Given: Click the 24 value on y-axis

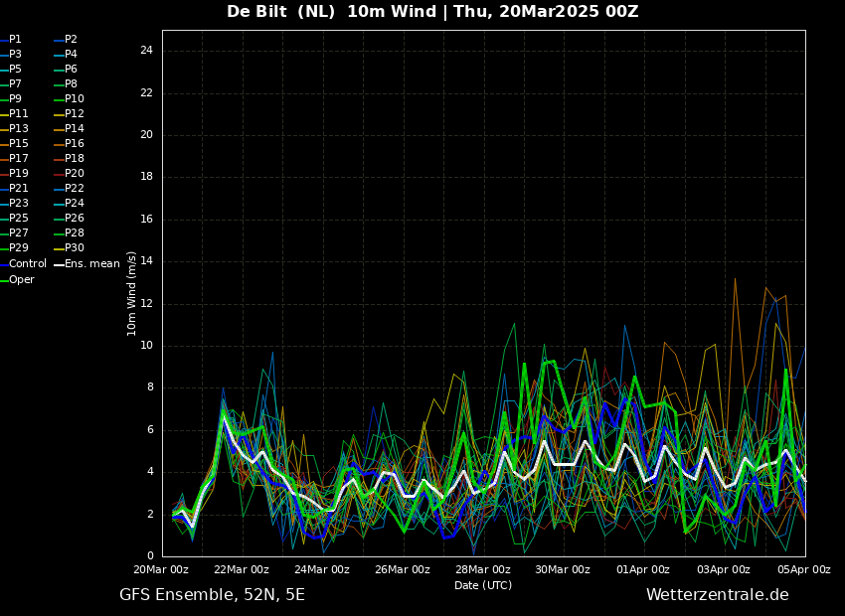Looking at the screenshot, I should [x=146, y=51].
